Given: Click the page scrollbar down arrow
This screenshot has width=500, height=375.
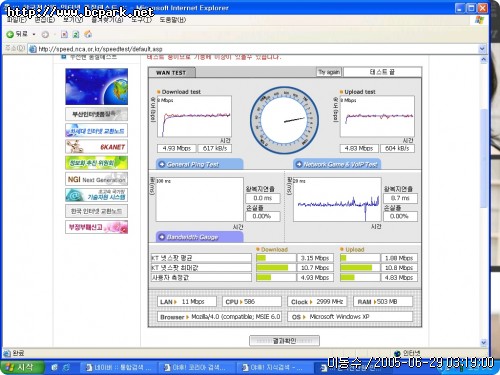Looking at the screenshot, I should coord(484,342).
